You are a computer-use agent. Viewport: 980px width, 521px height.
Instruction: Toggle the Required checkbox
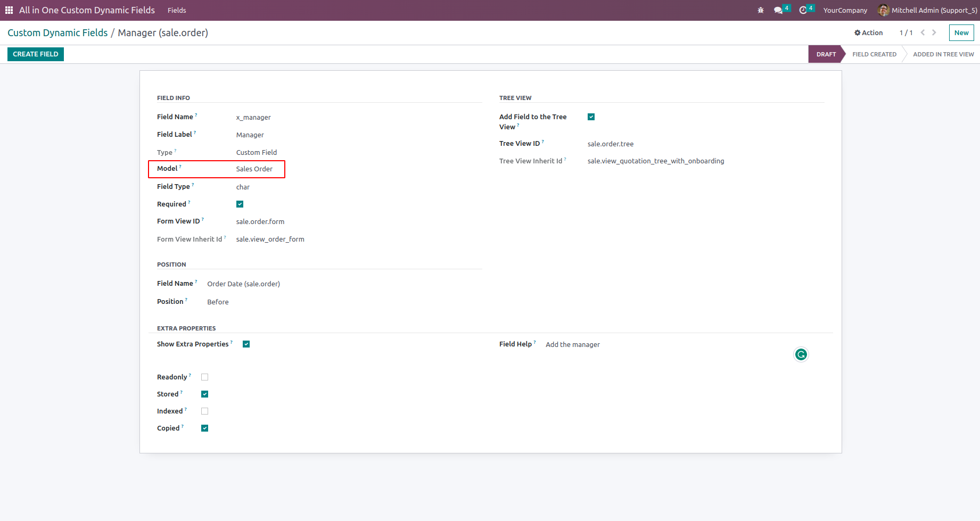coord(240,204)
